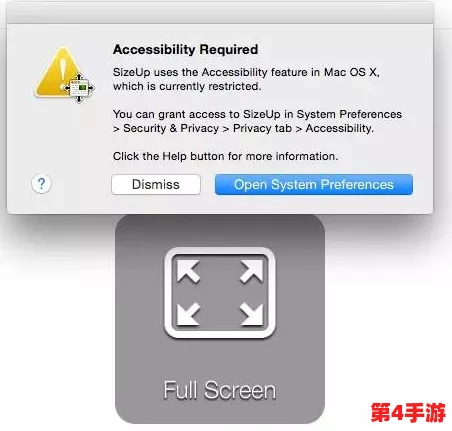Click the 'Security & Privacy' path text
The width and height of the screenshot is (452, 431).
point(171,128)
